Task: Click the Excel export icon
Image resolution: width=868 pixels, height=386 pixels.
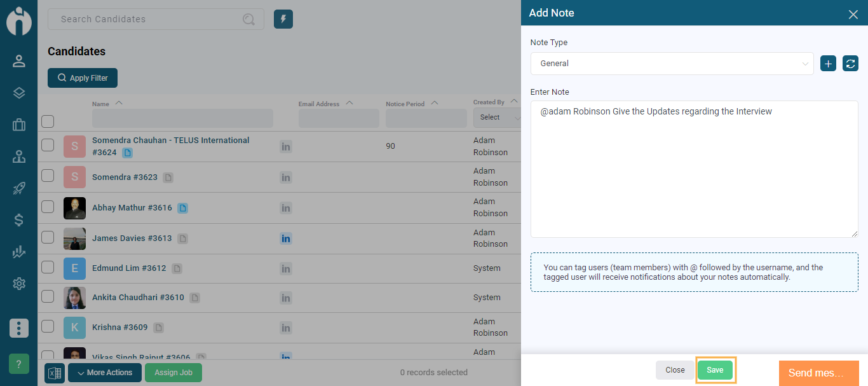Action: point(55,373)
